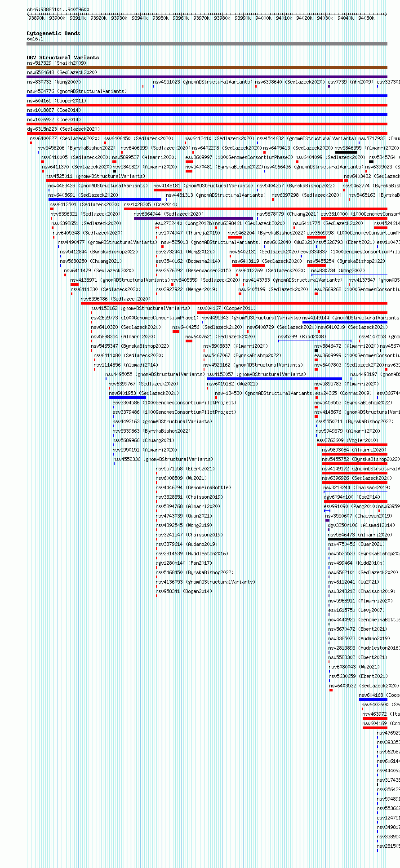400x868 pixels.
Task: Click the black bar under nsv5846355
Action: [346, 152]
